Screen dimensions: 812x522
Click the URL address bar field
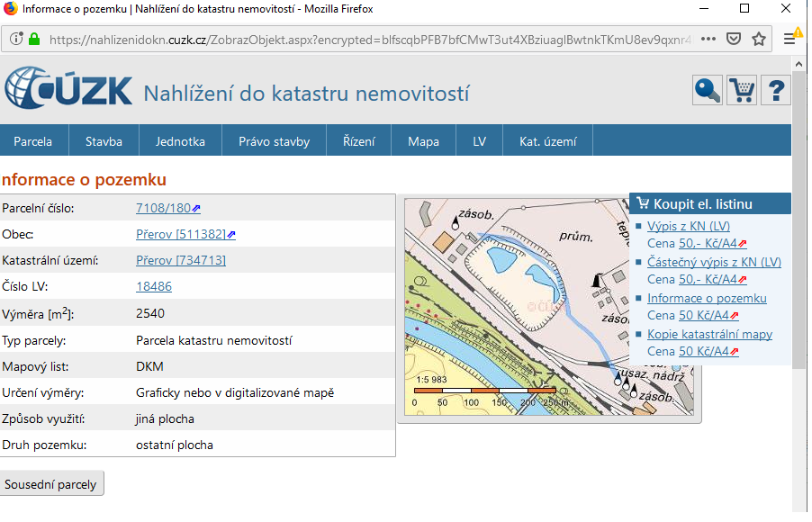(x=360, y=40)
